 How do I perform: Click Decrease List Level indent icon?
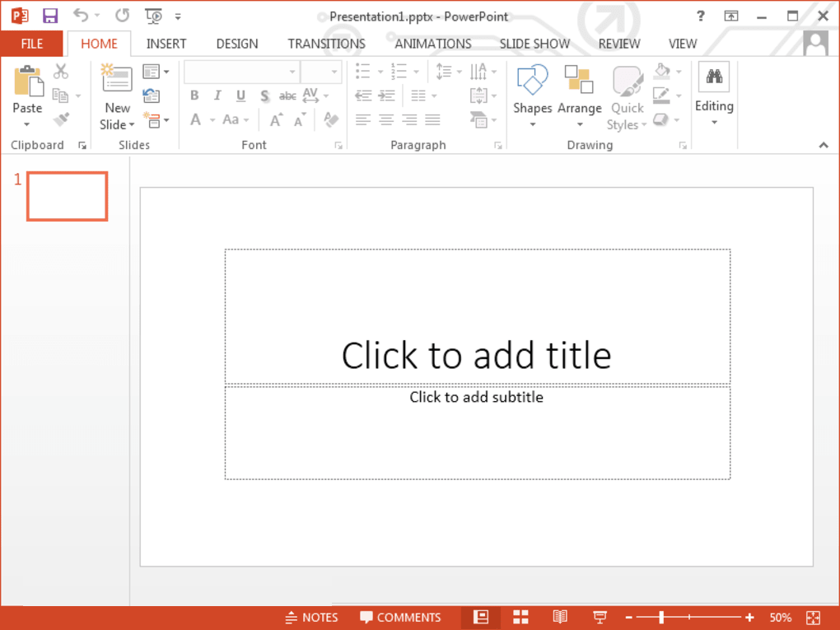click(363, 96)
